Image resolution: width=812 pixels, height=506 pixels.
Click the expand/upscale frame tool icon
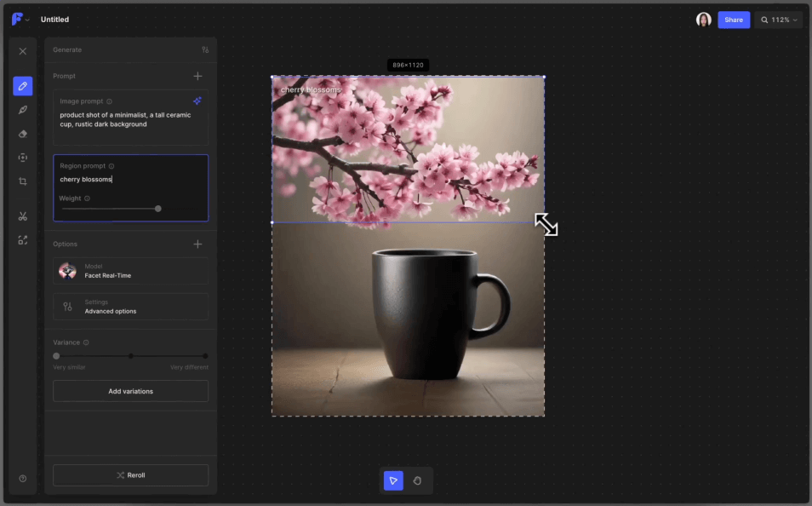[23, 240]
